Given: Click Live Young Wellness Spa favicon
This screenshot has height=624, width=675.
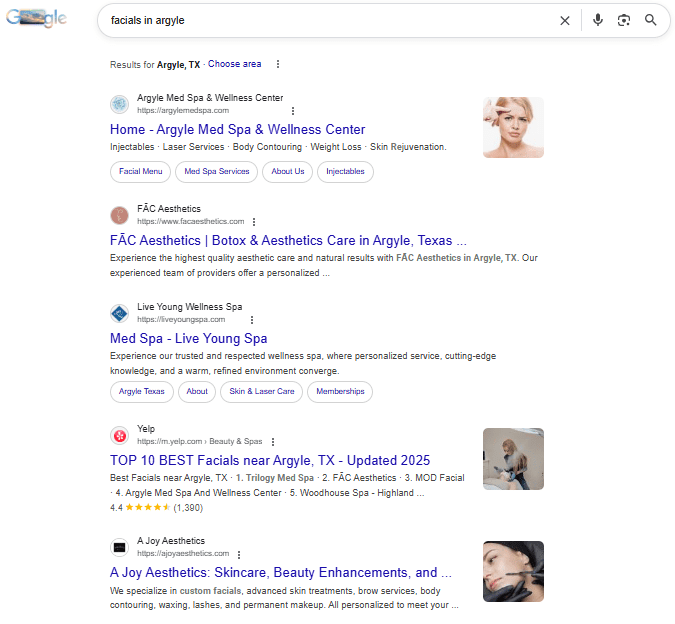Looking at the screenshot, I should point(119,313).
